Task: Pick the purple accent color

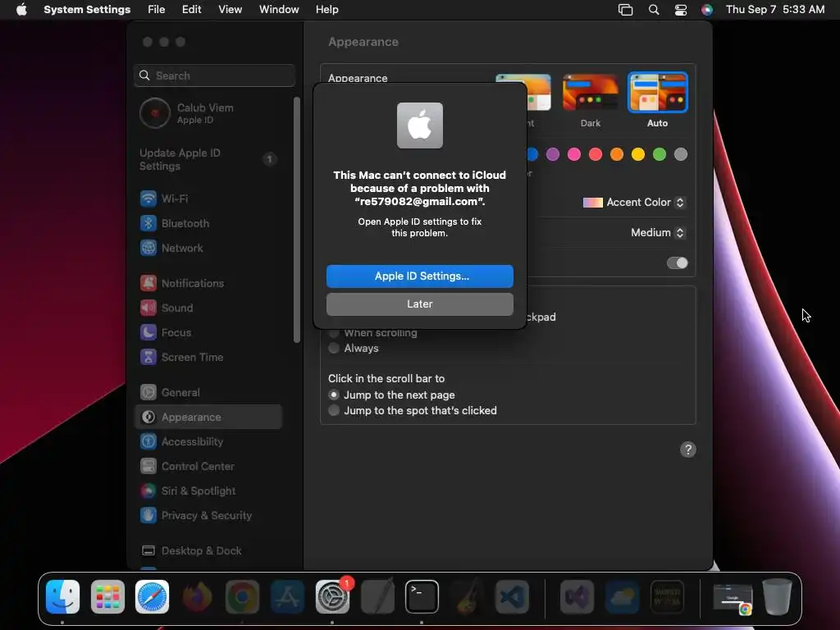Action: tap(552, 155)
